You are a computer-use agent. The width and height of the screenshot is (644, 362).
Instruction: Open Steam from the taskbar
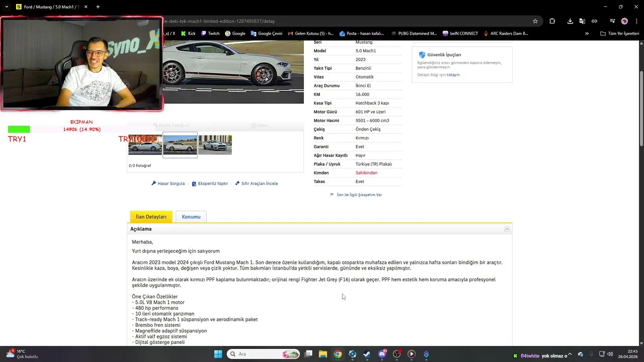pos(367,354)
